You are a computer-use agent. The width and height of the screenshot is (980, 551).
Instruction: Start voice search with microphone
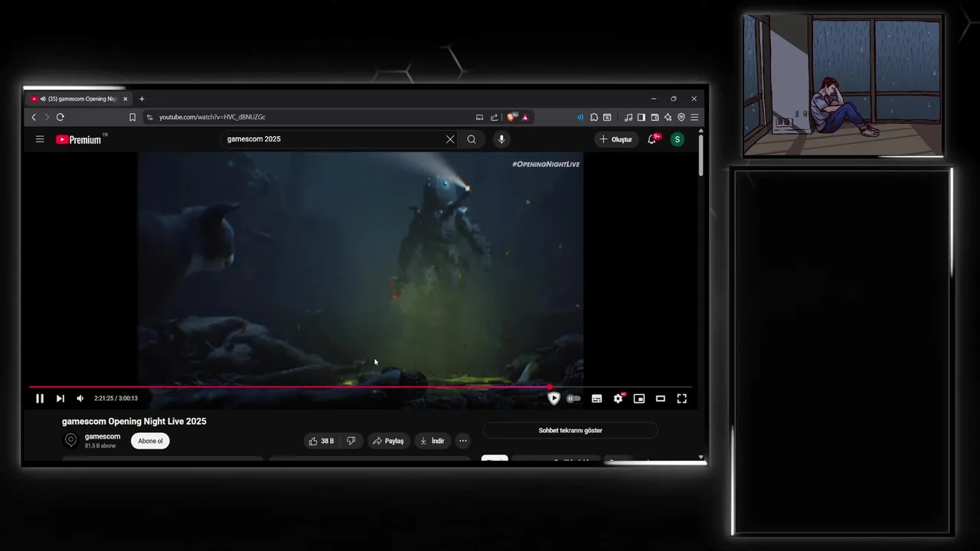(x=501, y=139)
